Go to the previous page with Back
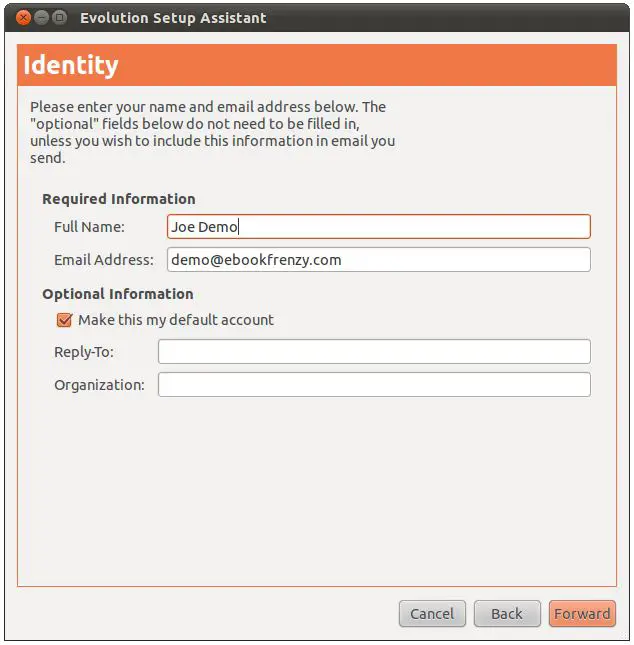 click(507, 613)
